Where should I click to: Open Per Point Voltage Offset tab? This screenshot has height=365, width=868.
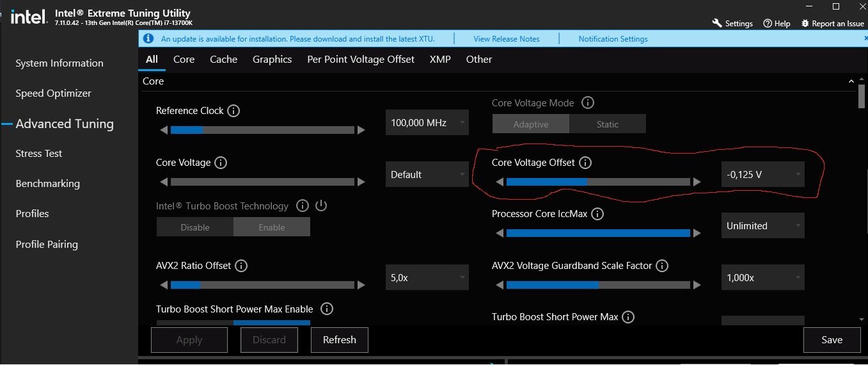click(361, 60)
